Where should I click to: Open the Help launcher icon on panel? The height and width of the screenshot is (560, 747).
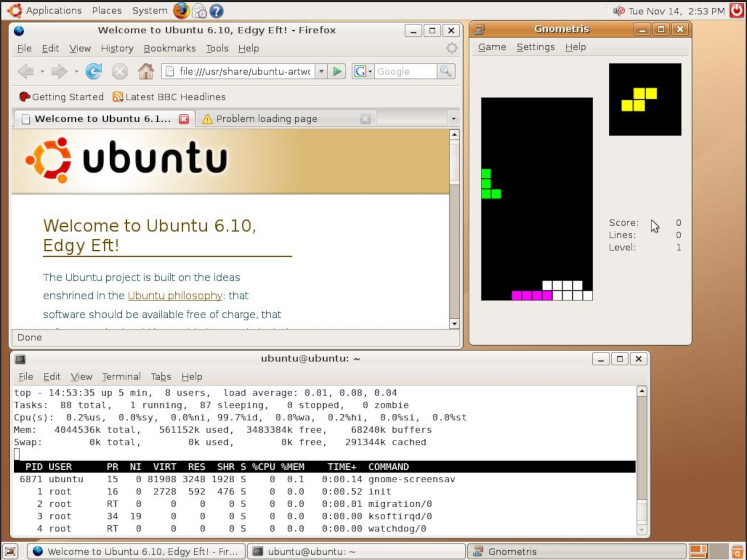point(216,11)
